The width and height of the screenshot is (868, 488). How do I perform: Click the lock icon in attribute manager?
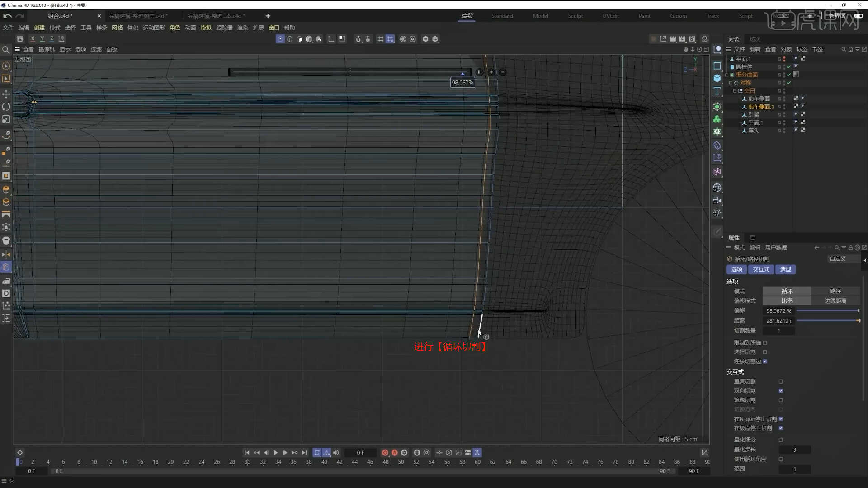point(850,248)
